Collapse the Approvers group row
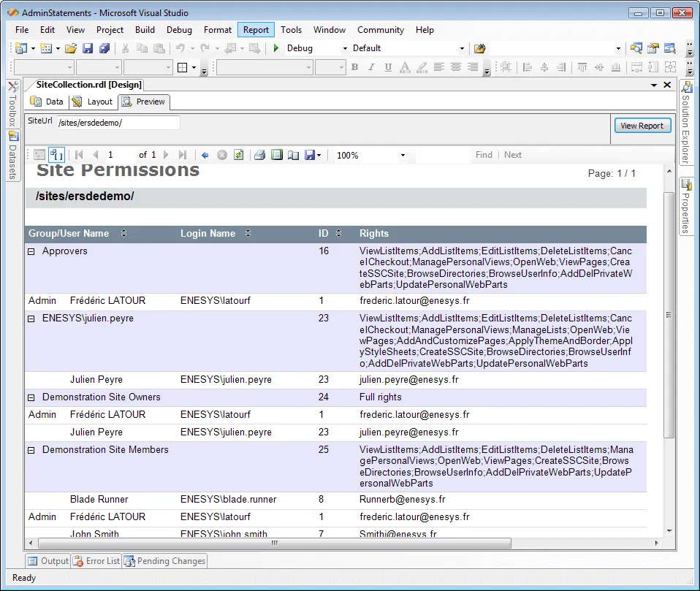 coord(31,251)
